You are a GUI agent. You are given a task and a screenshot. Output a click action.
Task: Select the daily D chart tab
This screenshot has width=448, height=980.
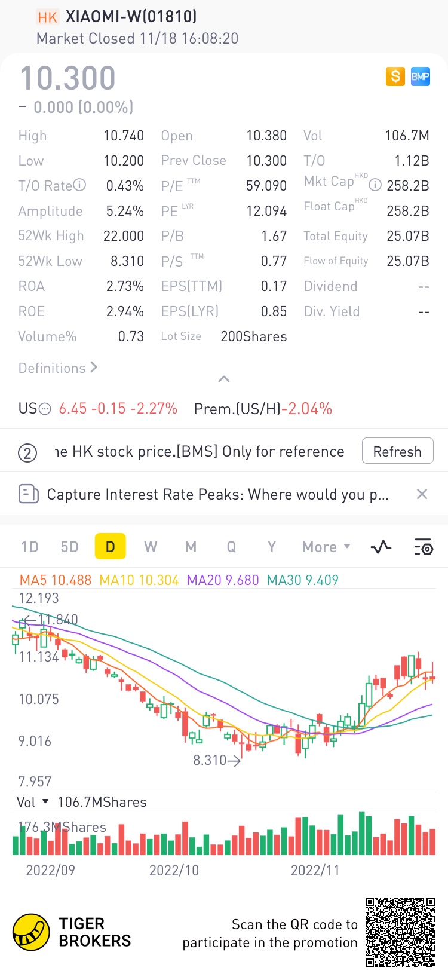coord(111,547)
